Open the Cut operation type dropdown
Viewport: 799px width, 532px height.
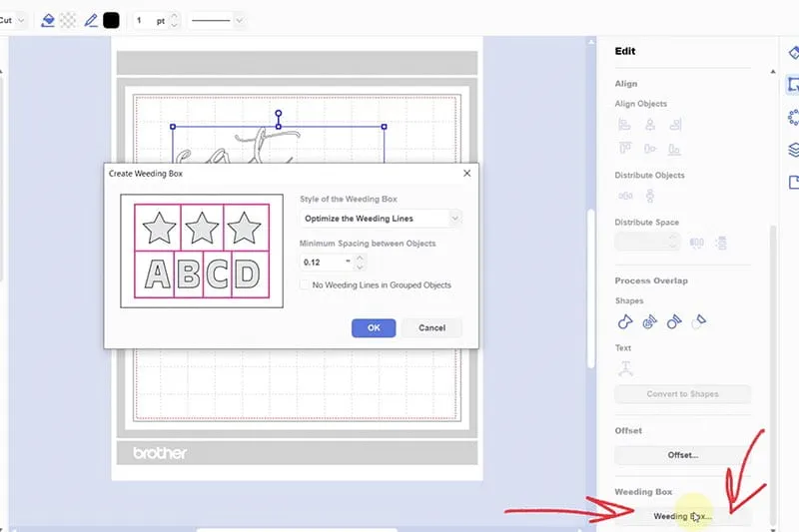point(12,20)
